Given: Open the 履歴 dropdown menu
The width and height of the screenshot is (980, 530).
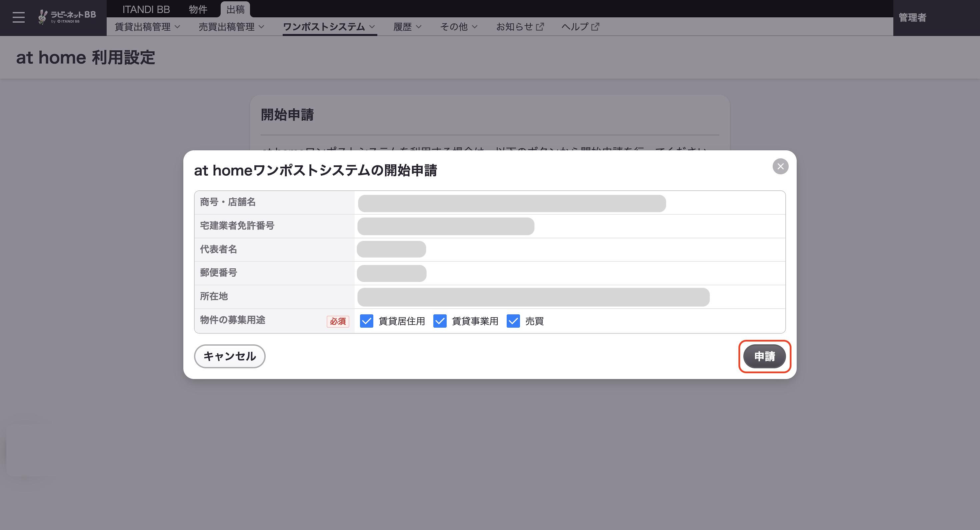Looking at the screenshot, I should pos(407,27).
